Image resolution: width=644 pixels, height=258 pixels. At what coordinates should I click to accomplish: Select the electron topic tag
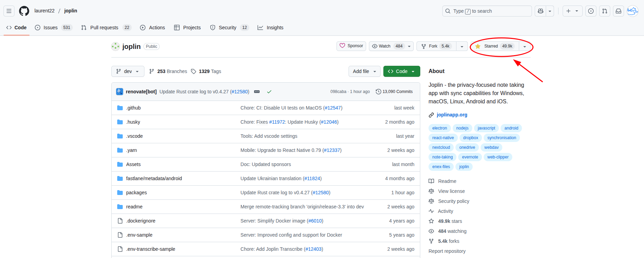click(440, 128)
